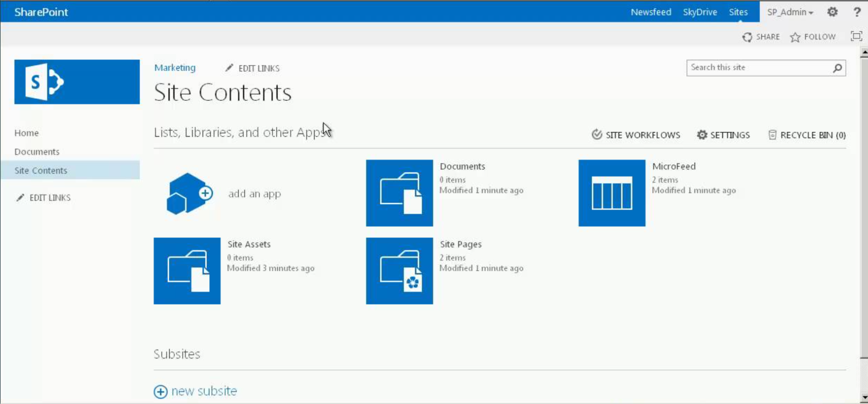Open the SP_Admin user menu

click(x=789, y=12)
